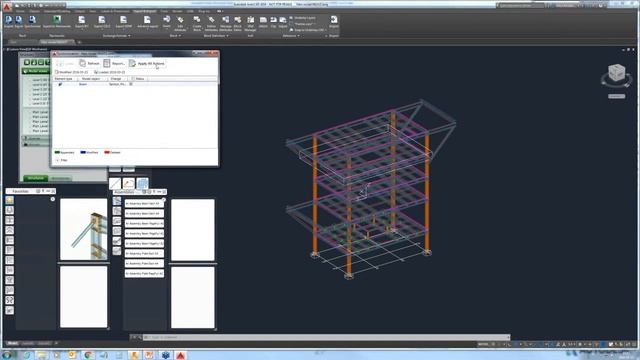Toggle Snap to Underlays ON setting
640x360 pixels.
(x=307, y=30)
